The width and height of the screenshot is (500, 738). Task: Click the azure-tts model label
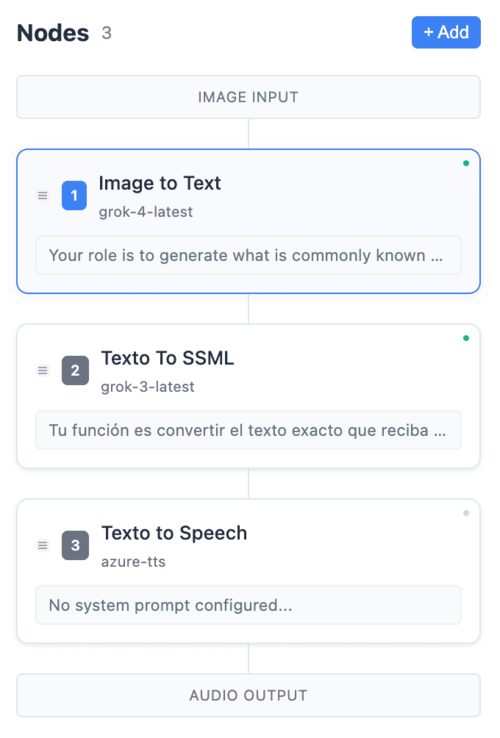click(x=133, y=562)
